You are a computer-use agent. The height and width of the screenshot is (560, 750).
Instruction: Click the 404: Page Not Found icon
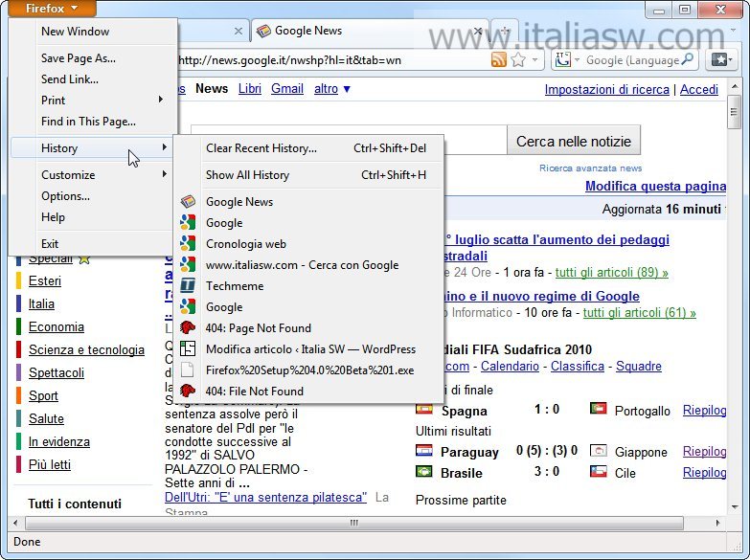(188, 327)
